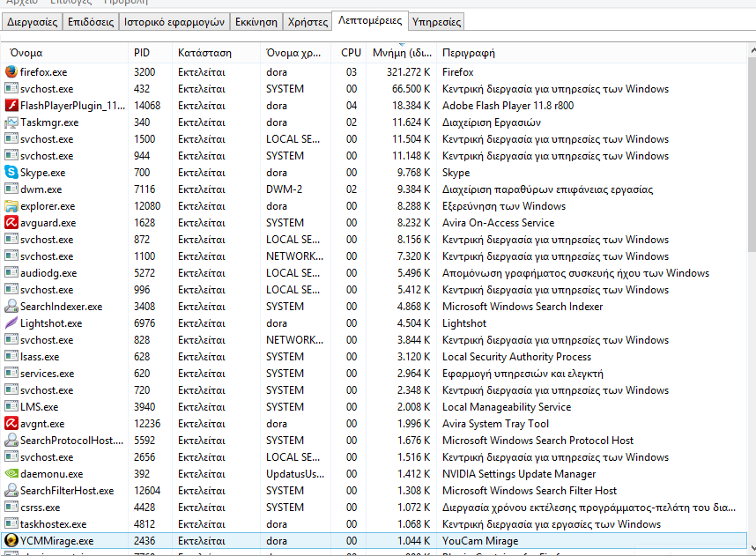This screenshot has height=556, width=756.
Task: Click the icon of svchost.exe PID 1500
Action: (11, 139)
